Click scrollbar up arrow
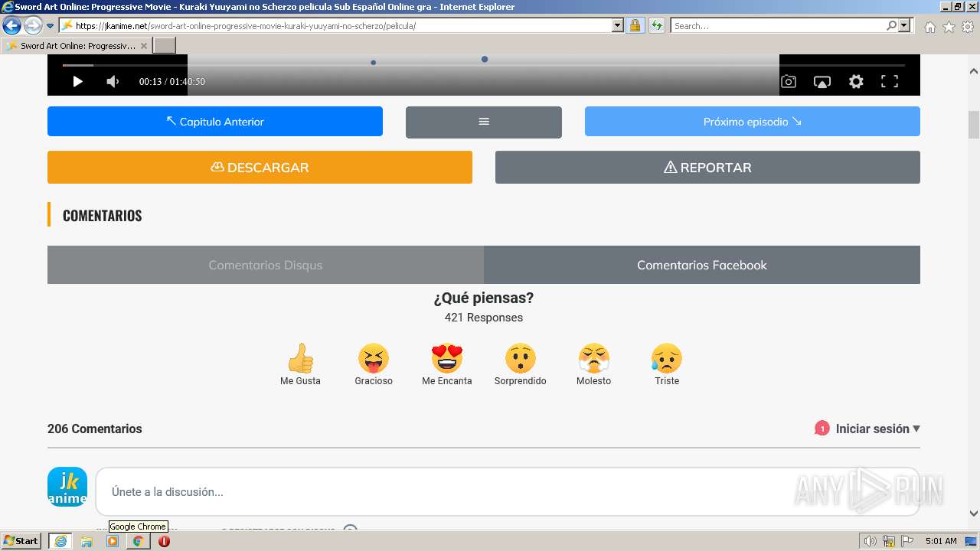The width and height of the screenshot is (980, 551). coord(974,71)
